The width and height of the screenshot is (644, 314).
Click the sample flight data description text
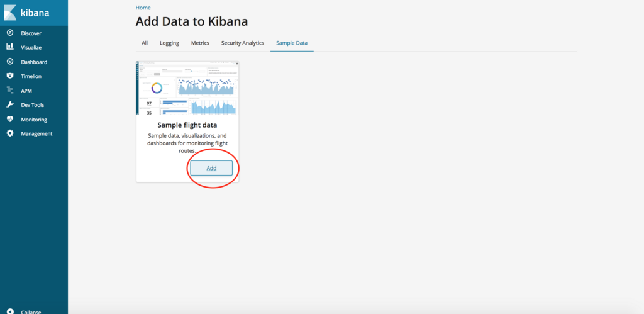tap(187, 143)
